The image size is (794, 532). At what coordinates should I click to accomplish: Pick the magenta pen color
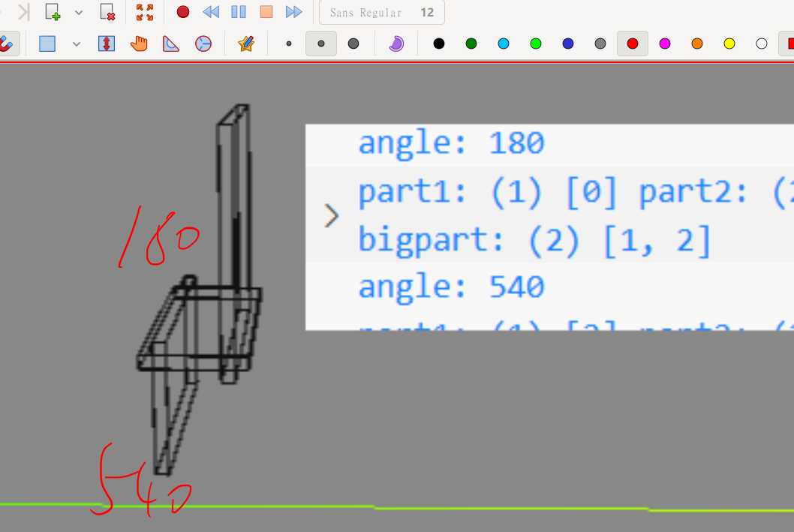[665, 44]
